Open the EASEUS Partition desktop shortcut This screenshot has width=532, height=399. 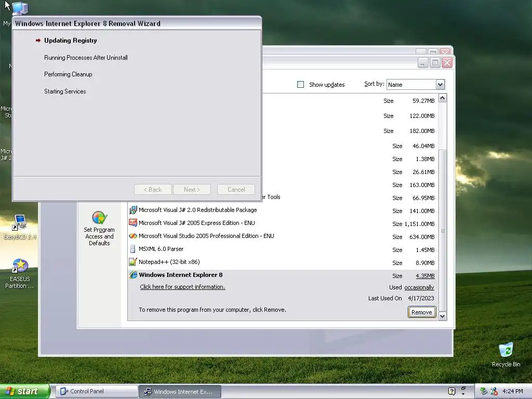[20, 273]
